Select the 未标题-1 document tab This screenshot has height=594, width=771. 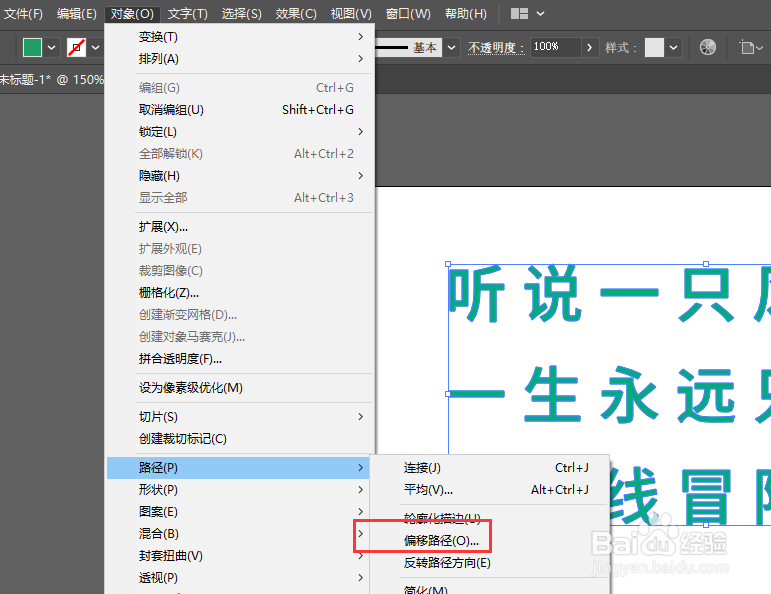pyautogui.click(x=52, y=79)
